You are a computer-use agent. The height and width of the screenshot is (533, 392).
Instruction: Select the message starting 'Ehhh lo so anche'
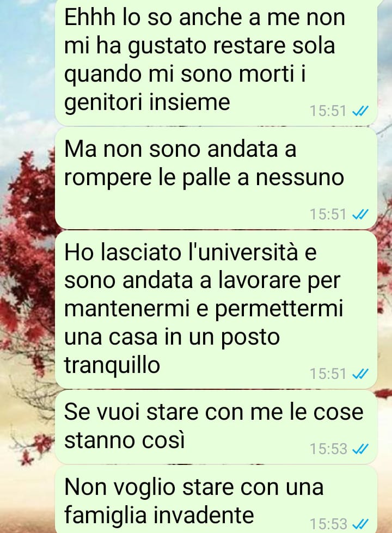click(216, 62)
